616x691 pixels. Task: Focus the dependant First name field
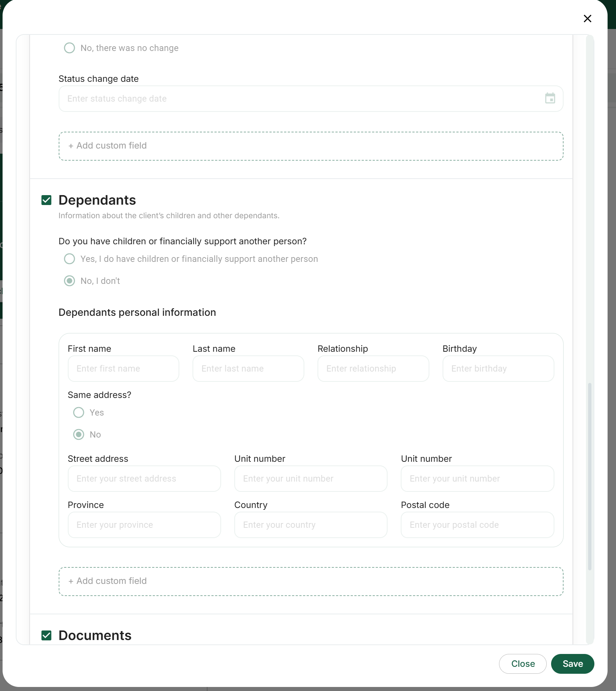tap(123, 369)
